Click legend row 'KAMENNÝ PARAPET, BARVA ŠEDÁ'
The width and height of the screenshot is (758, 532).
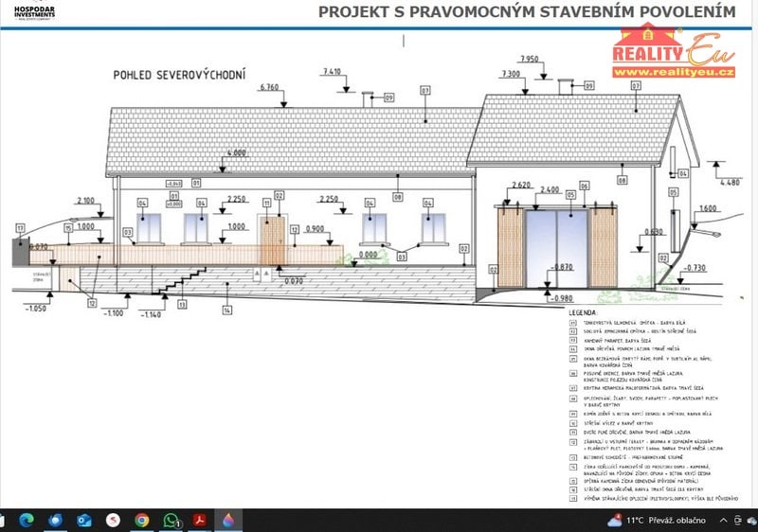[610, 341]
